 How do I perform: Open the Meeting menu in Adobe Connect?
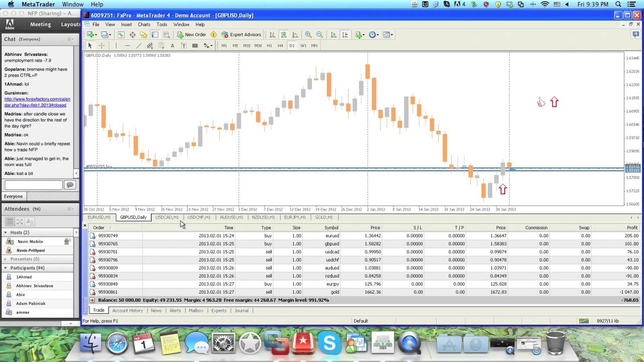point(40,24)
